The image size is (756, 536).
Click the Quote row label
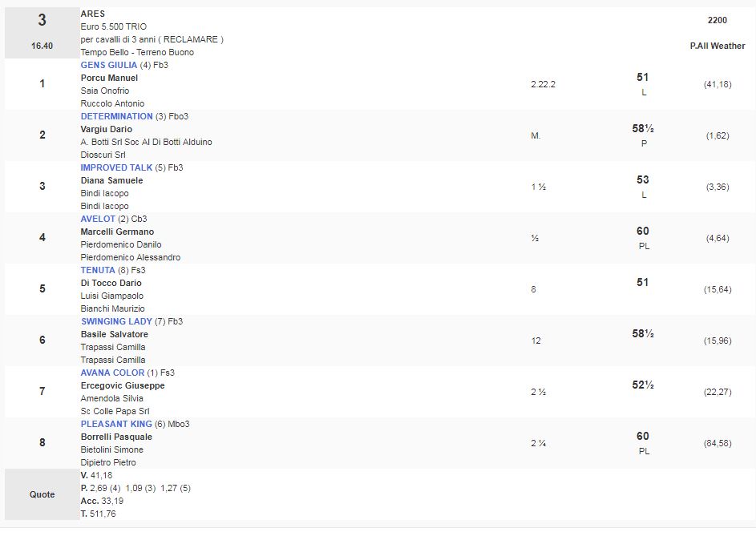tap(42, 494)
